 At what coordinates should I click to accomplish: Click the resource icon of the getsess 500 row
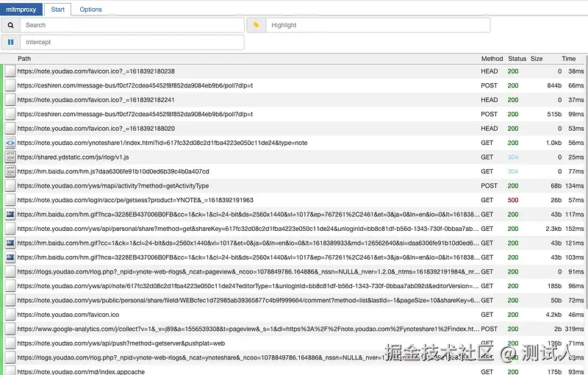coord(10,200)
